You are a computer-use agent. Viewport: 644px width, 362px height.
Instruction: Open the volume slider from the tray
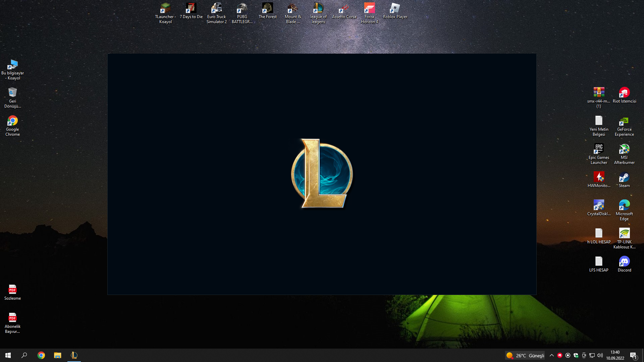tap(600, 355)
